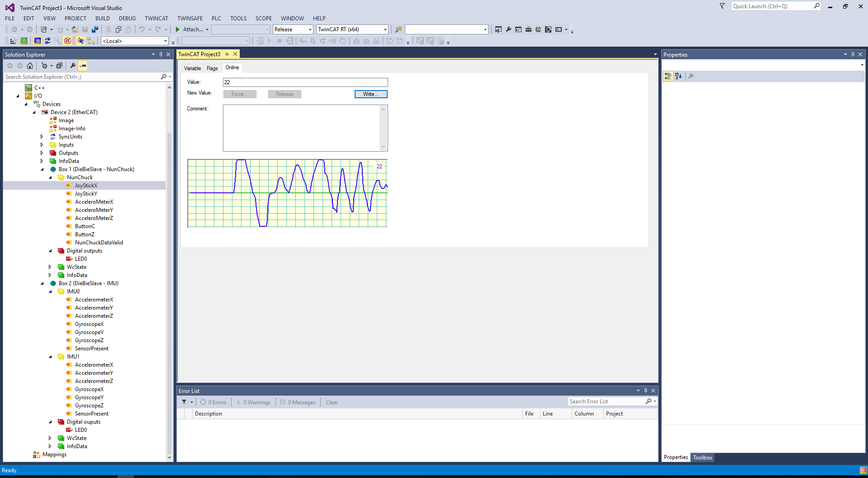Collapse the Device 2 (EtherCAT) node
This screenshot has width=868, height=478.
pos(34,112)
